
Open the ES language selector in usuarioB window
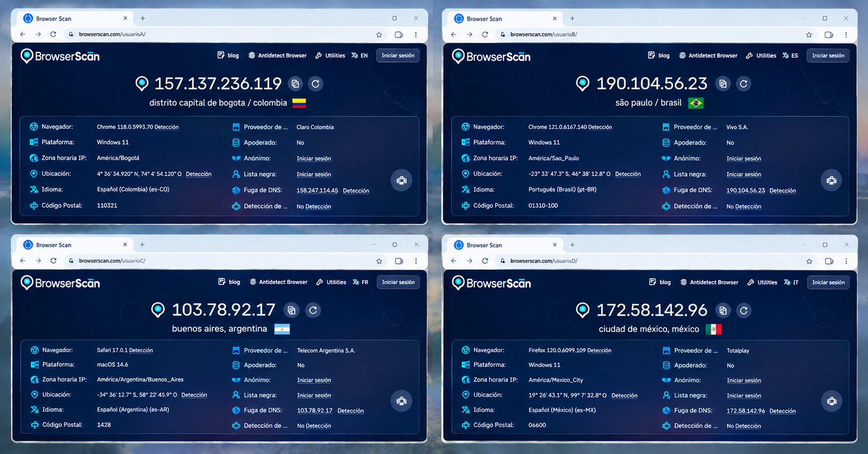pyautogui.click(x=790, y=56)
